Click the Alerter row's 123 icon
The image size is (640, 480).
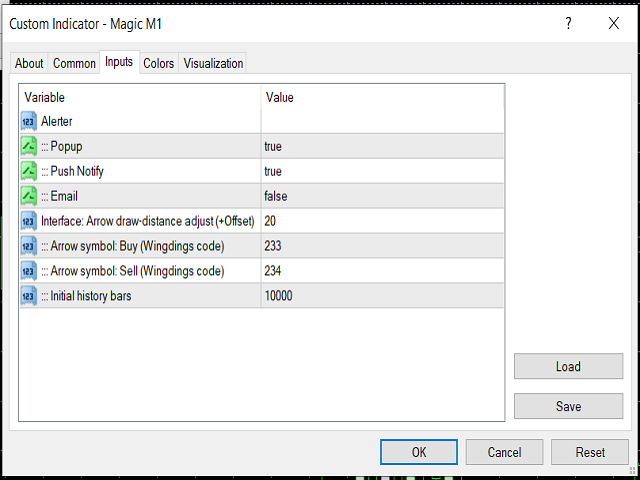pos(29,121)
